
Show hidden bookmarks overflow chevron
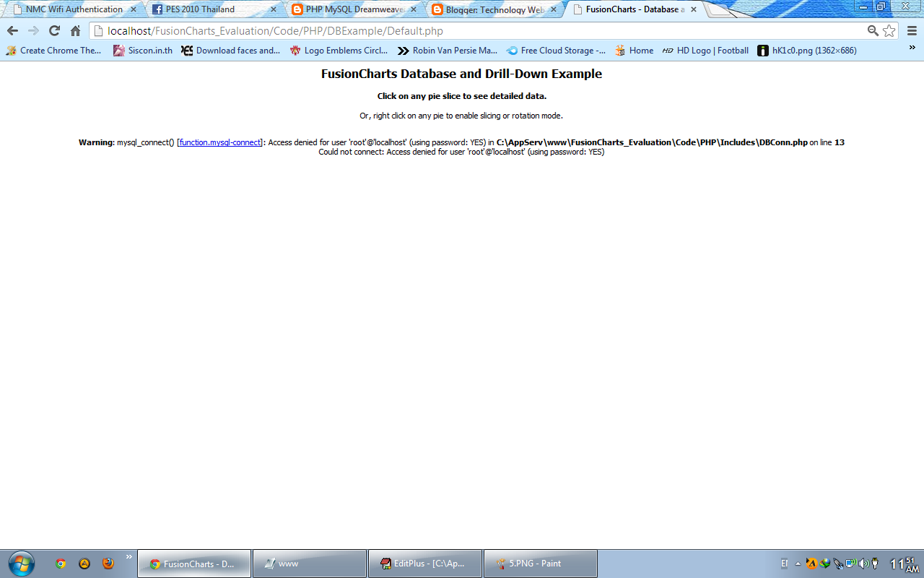point(912,48)
